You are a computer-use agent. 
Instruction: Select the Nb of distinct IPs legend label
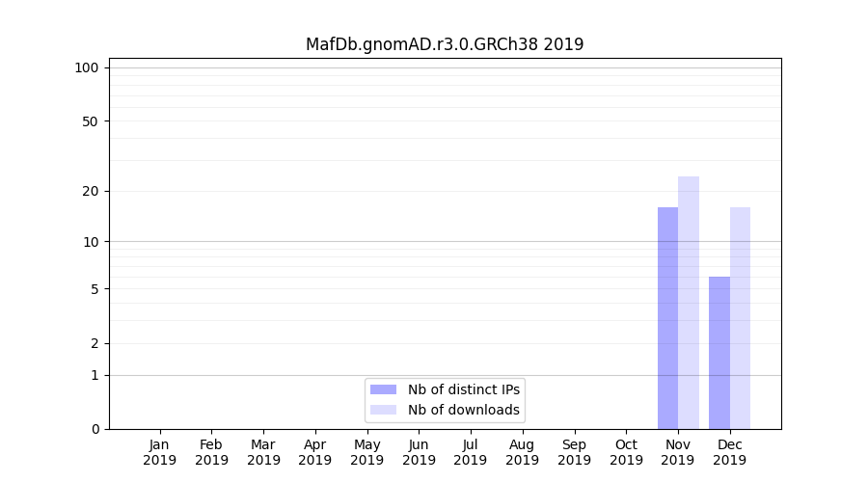click(x=464, y=389)
